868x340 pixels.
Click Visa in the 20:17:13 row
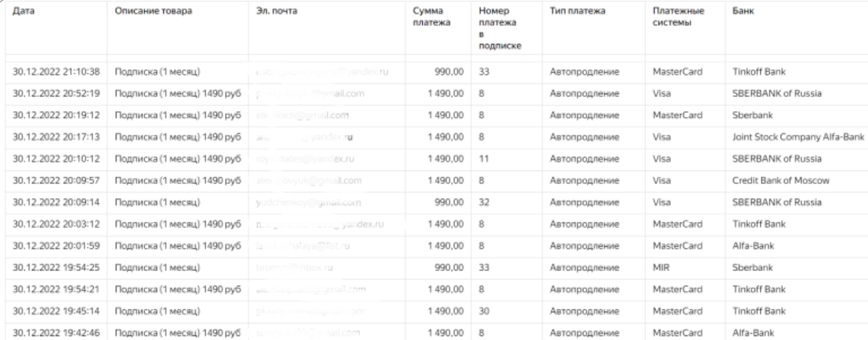662,137
